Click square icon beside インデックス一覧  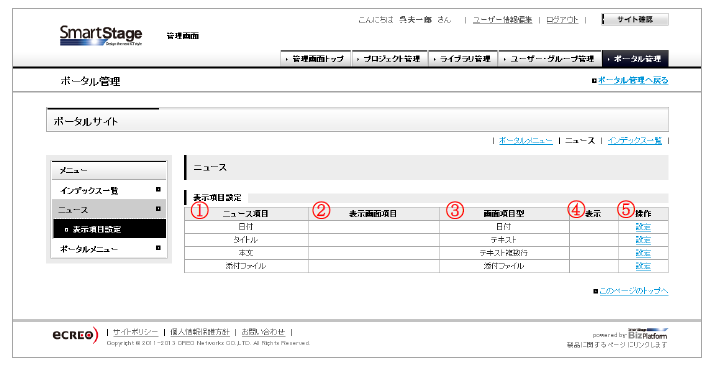tap(158, 189)
